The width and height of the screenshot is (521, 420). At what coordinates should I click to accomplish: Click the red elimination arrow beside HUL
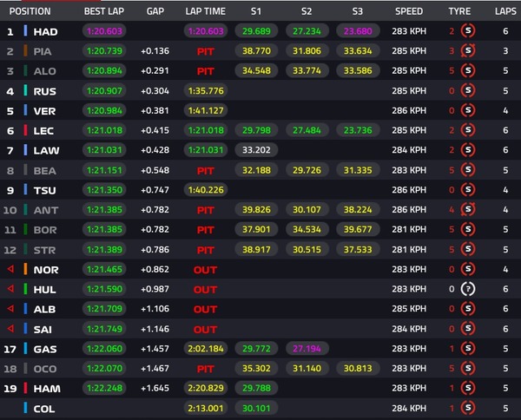click(x=10, y=289)
